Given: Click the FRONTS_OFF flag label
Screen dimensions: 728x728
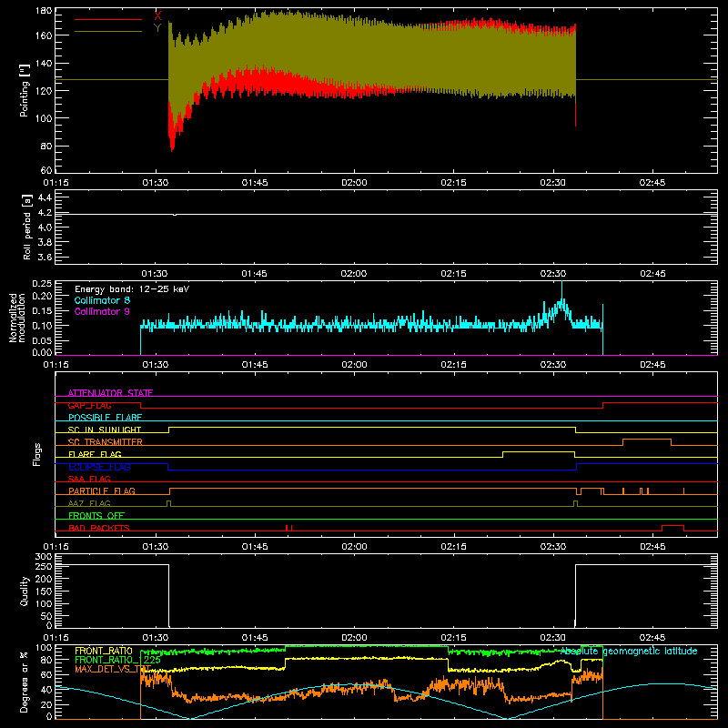Looking at the screenshot, I should (x=96, y=515).
